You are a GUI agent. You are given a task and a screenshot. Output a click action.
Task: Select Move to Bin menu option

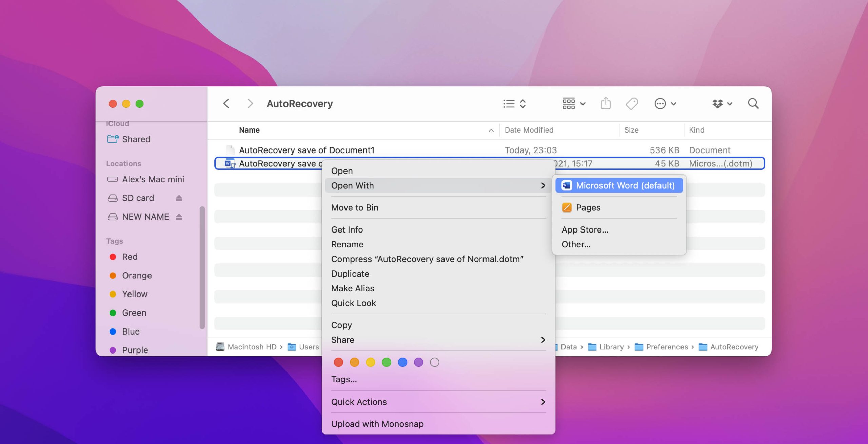coord(355,207)
